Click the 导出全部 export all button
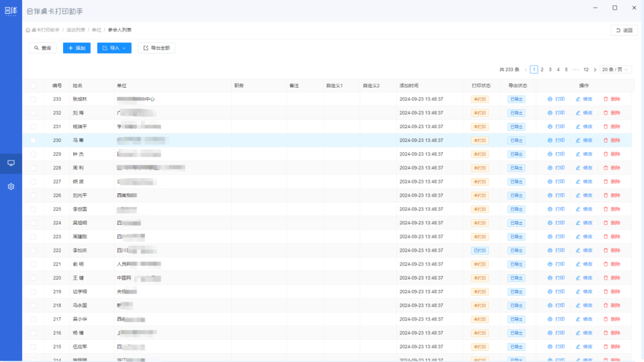Viewport: 644px width, 362px height. click(156, 48)
